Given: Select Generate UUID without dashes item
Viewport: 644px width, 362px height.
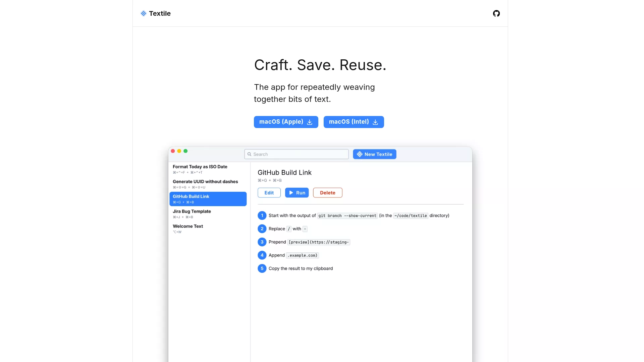Looking at the screenshot, I should 208,184.
